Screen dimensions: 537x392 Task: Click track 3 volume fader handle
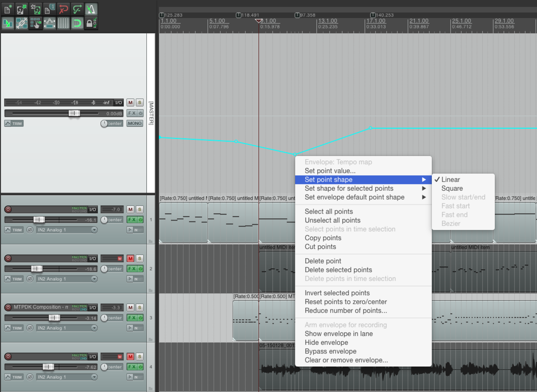click(x=54, y=318)
